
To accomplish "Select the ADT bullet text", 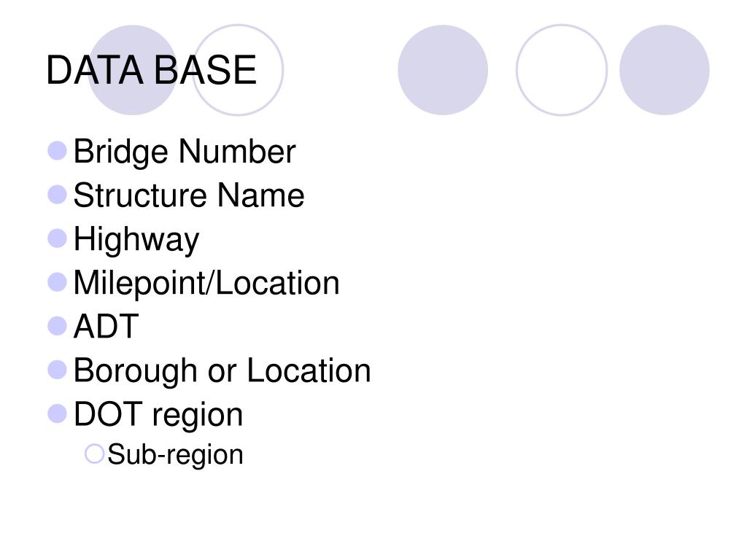I will [106, 327].
